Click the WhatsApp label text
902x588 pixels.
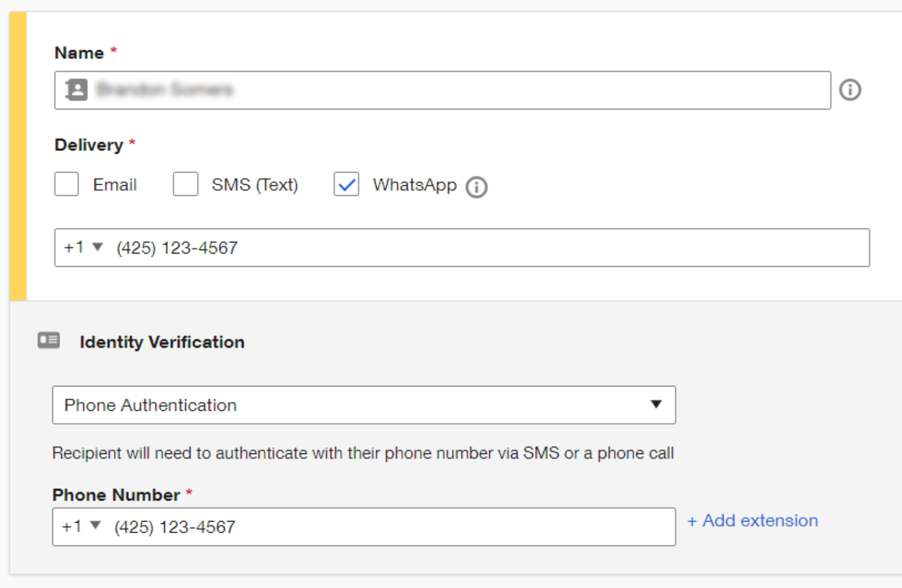(415, 185)
